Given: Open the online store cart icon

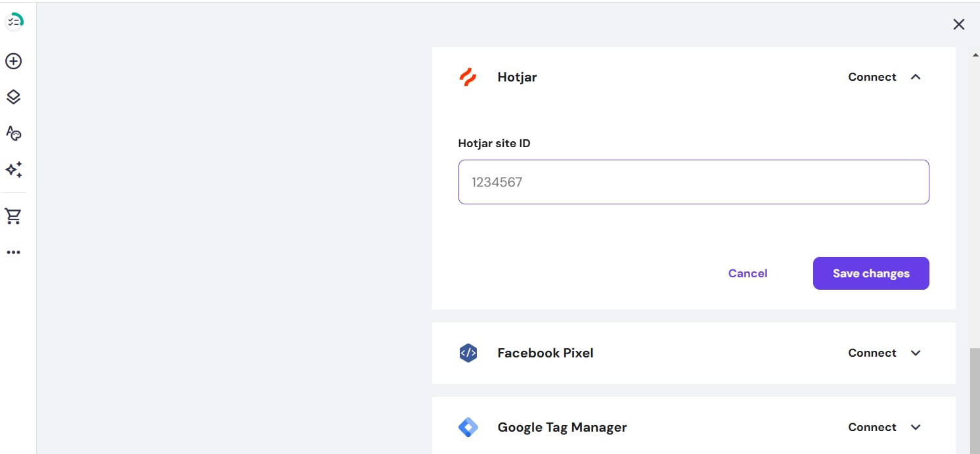Looking at the screenshot, I should click(x=14, y=216).
